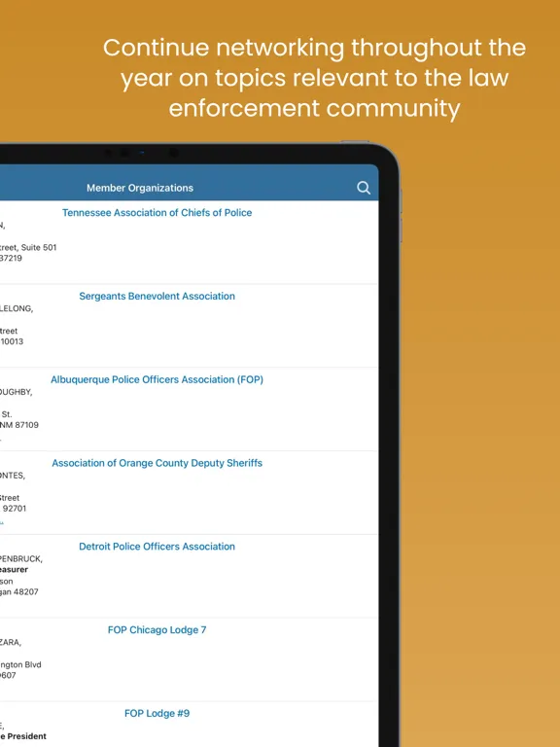Viewport: 560px width, 747px height.
Task: Click the '10013' zip code text
Action: tap(12, 341)
